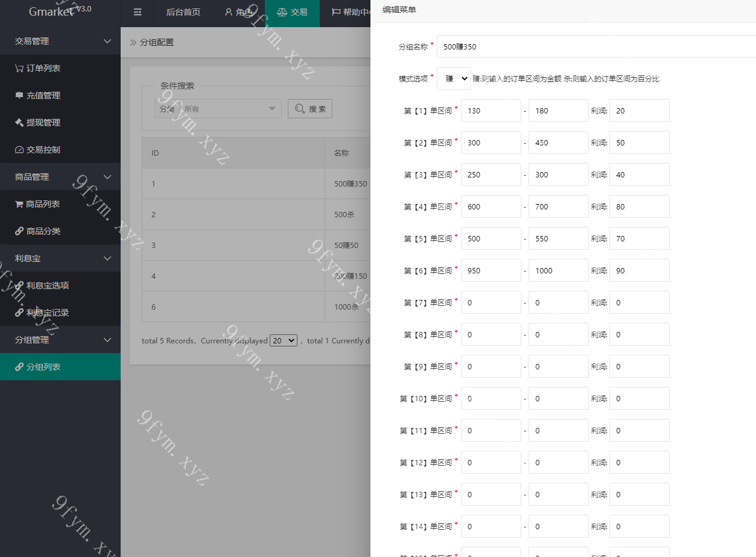The height and width of the screenshot is (557, 756).
Task: Edit range 5 profit value 70
Action: (640, 238)
